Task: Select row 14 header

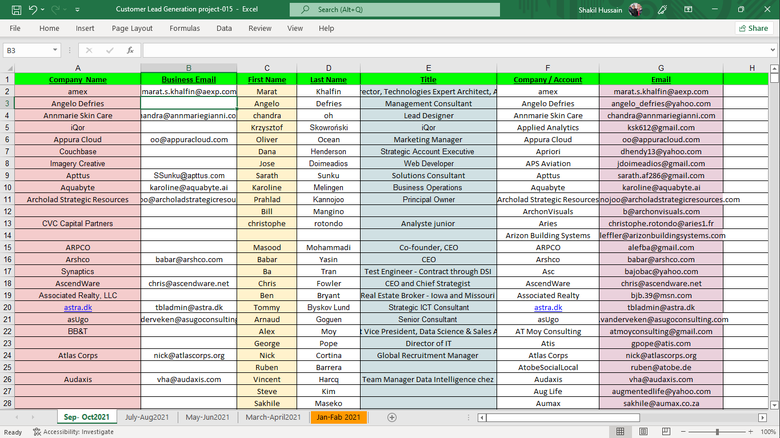Action: (x=7, y=235)
